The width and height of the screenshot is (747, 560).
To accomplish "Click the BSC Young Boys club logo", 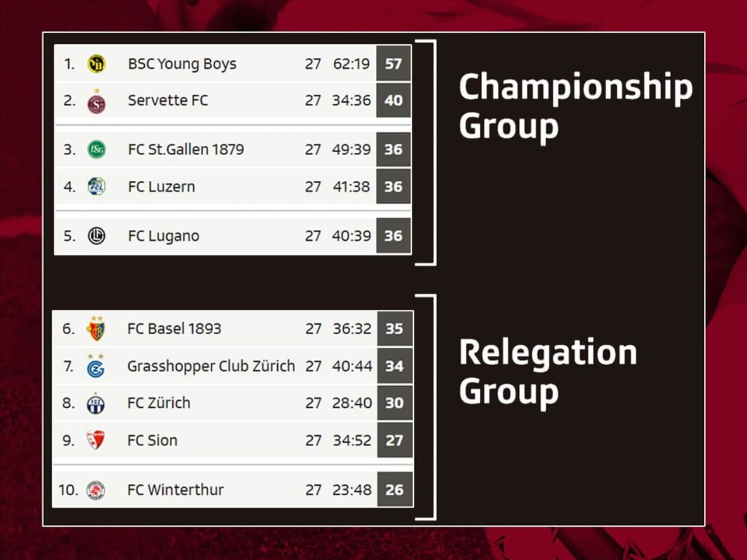I will 96,64.
